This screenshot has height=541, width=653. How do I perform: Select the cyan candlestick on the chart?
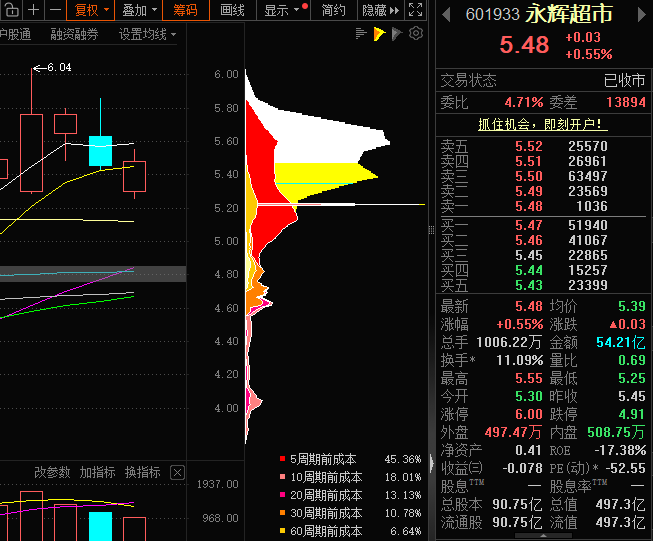[x=100, y=151]
